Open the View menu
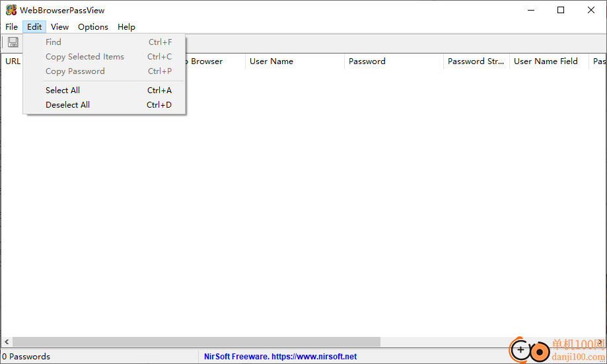This screenshot has width=607, height=364. coord(59,26)
